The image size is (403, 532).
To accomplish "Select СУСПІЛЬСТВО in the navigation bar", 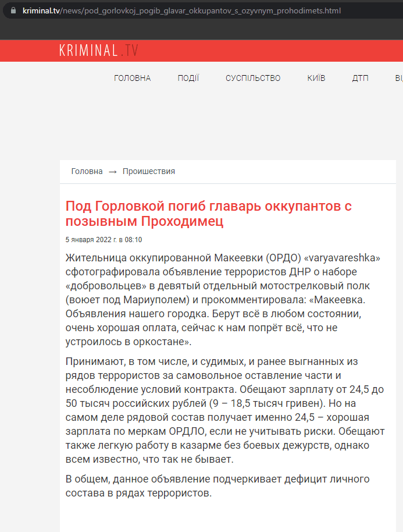I will click(253, 79).
